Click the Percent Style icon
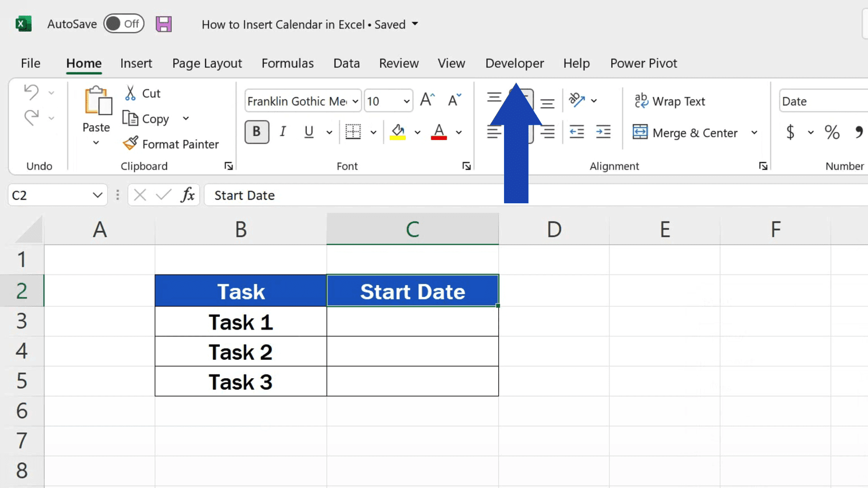 tap(832, 133)
